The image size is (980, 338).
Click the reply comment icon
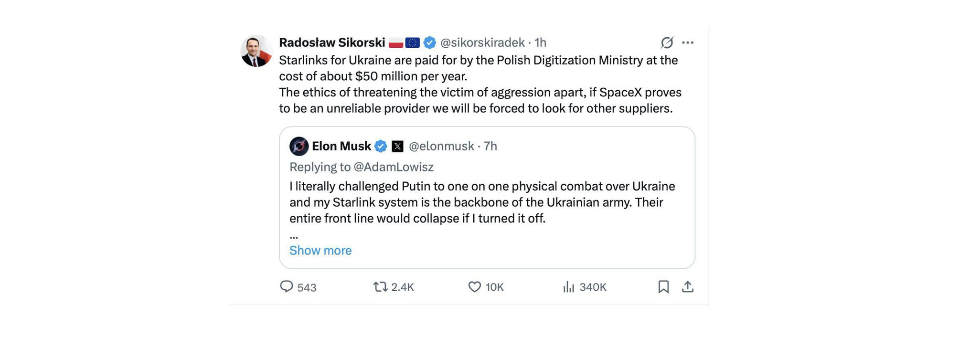[286, 286]
